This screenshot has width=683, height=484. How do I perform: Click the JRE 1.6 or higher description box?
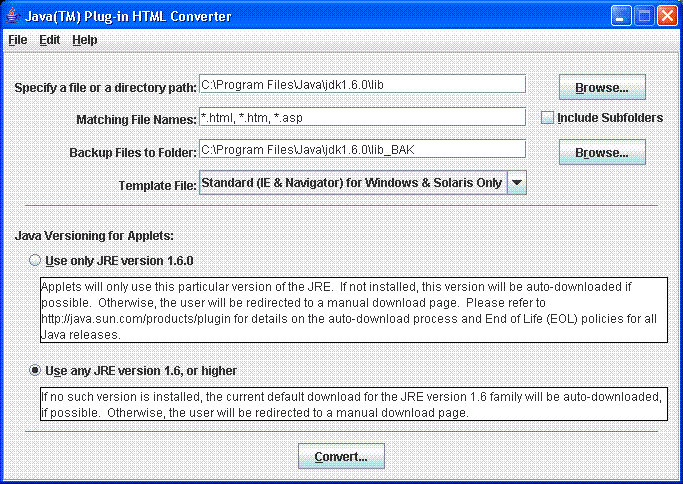[x=353, y=405]
